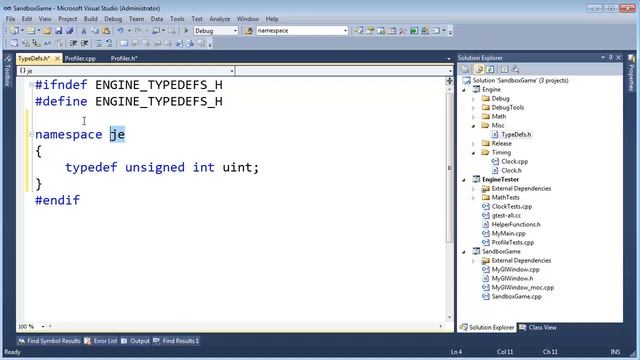
Task: Click the Save All icon
Action: tap(70, 31)
